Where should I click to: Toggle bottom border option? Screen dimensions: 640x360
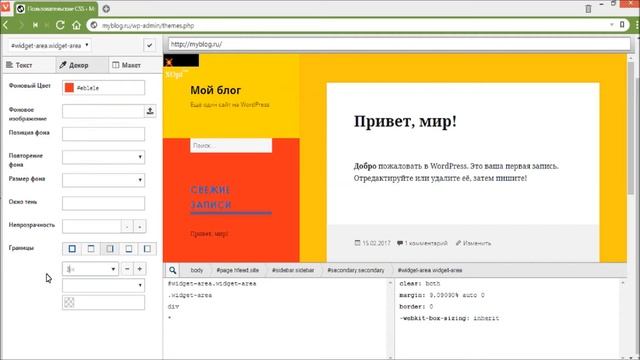click(x=129, y=249)
